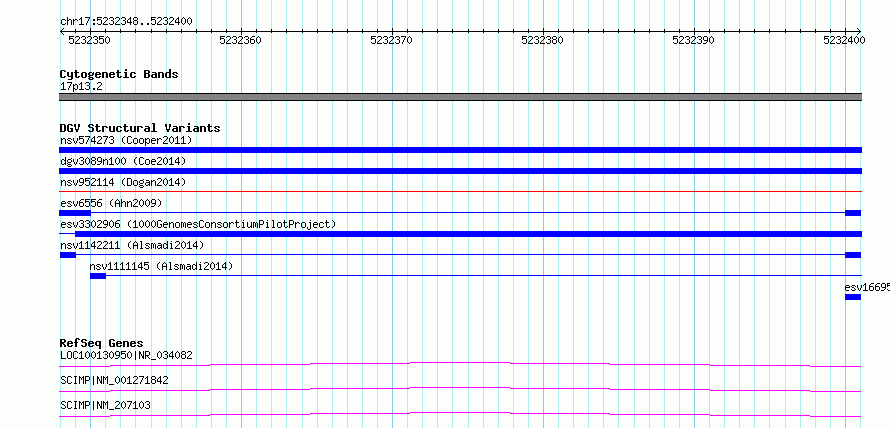890x428 pixels.
Task: Open the SCIMP|NM_001271842 gene label
Action: click(x=114, y=380)
